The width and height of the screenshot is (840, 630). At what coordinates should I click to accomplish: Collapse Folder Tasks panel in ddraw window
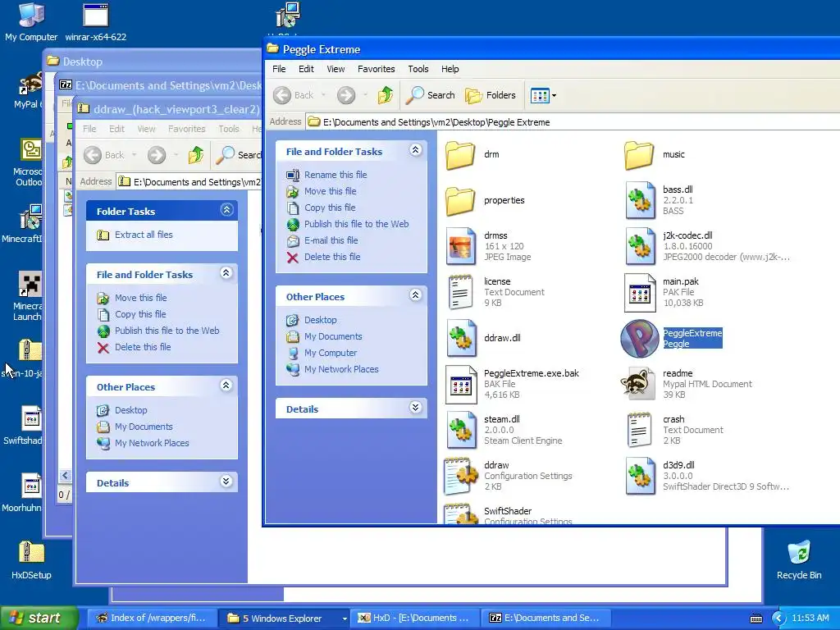226,209
